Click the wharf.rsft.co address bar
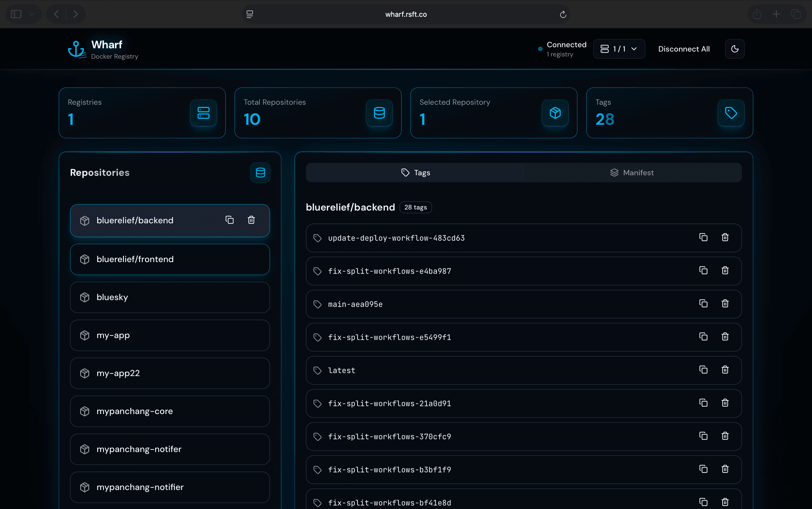This screenshot has width=812, height=509. [406, 14]
